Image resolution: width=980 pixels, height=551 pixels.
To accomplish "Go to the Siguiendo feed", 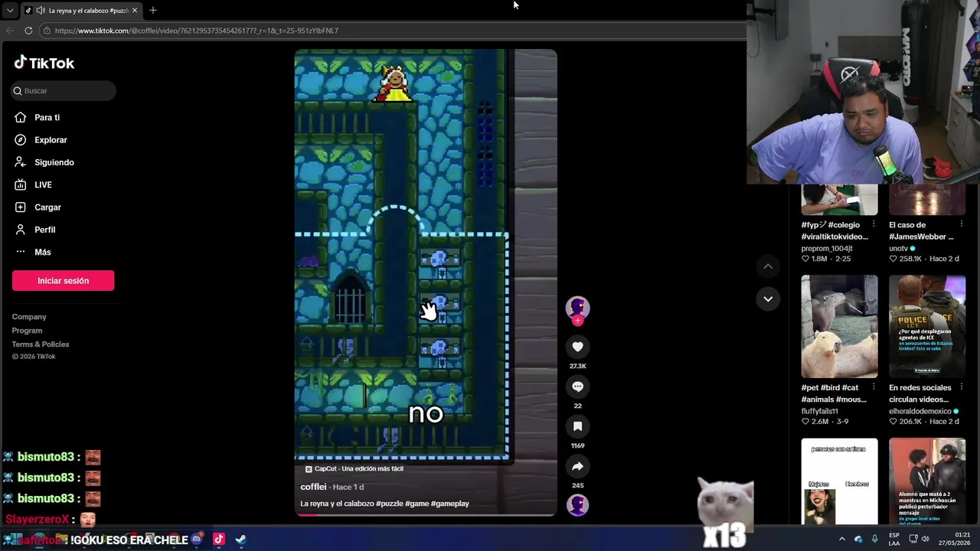I will pos(54,162).
